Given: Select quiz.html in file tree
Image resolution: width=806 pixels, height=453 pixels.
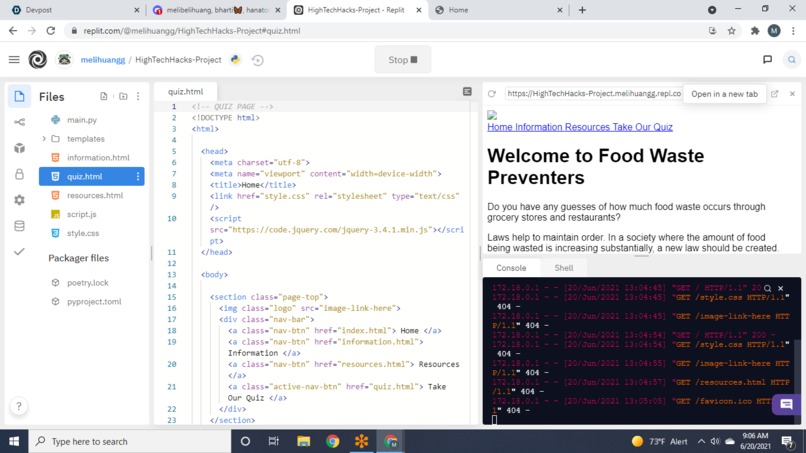Looking at the screenshot, I should 91,176.
